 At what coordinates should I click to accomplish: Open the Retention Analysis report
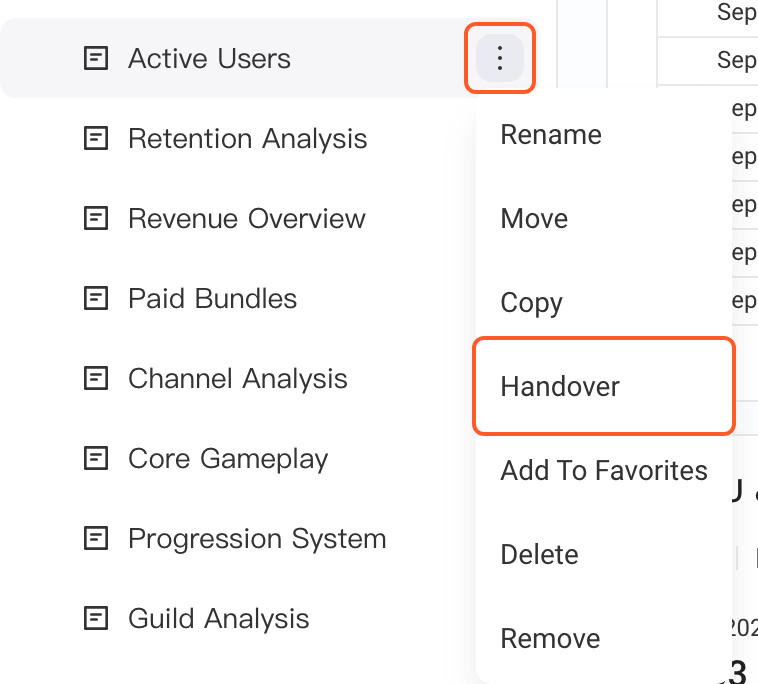(x=248, y=139)
